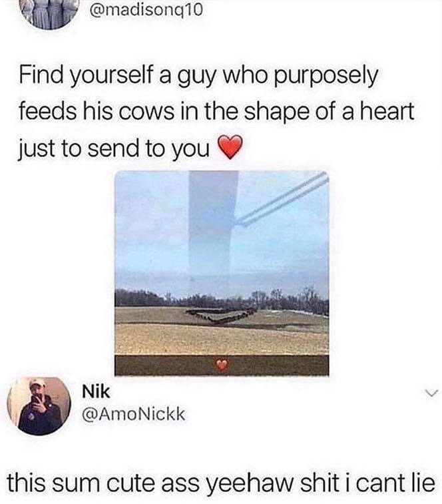This screenshot has width=442, height=504.
Task: Open the @AmoNickk handle
Action: click(134, 414)
